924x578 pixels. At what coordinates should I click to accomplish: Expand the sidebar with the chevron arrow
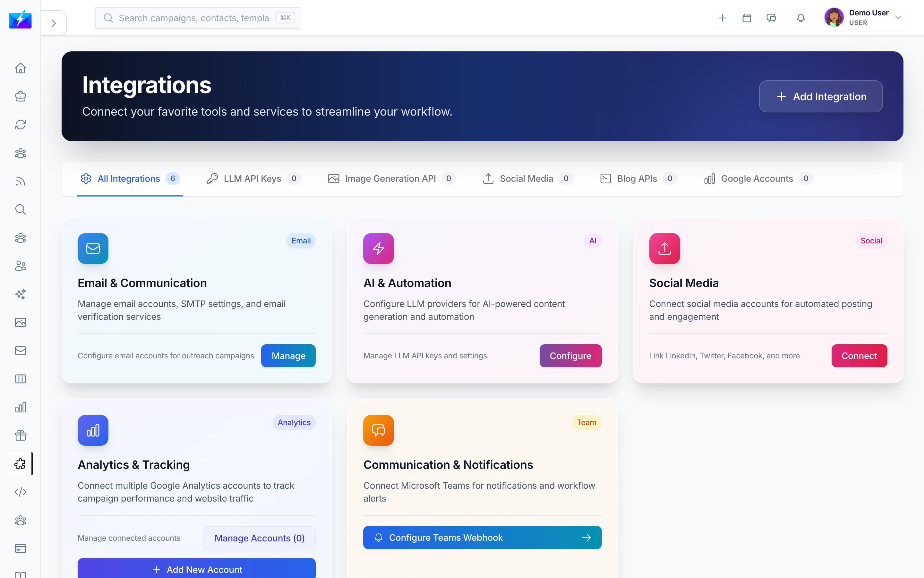[54, 23]
